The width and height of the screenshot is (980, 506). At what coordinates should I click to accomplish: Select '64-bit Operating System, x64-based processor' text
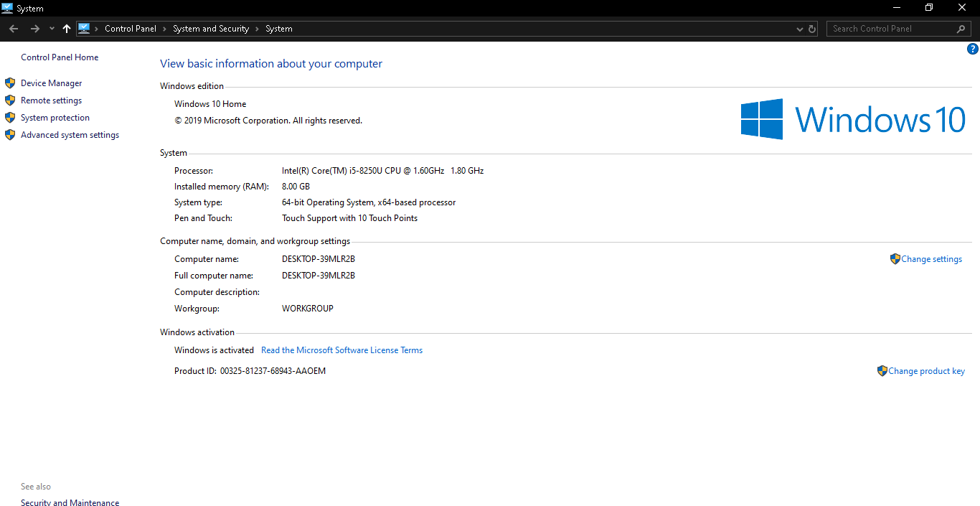tap(369, 202)
